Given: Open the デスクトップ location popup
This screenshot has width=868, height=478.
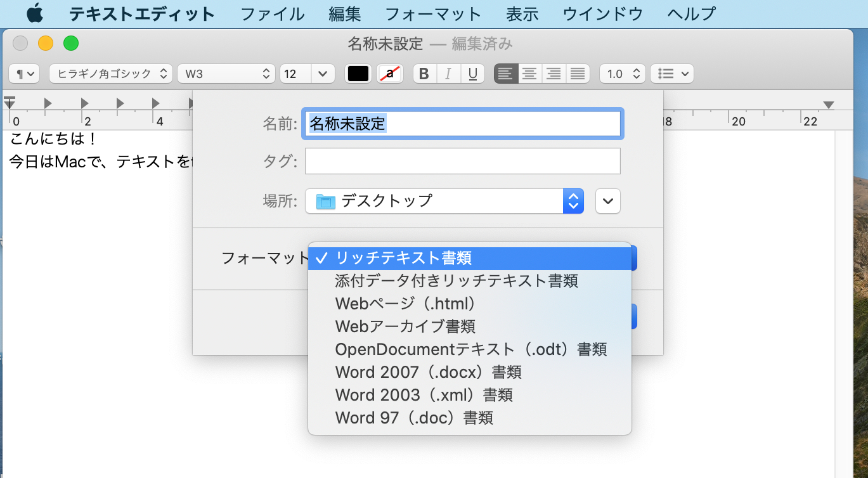Looking at the screenshot, I should pyautogui.click(x=444, y=201).
